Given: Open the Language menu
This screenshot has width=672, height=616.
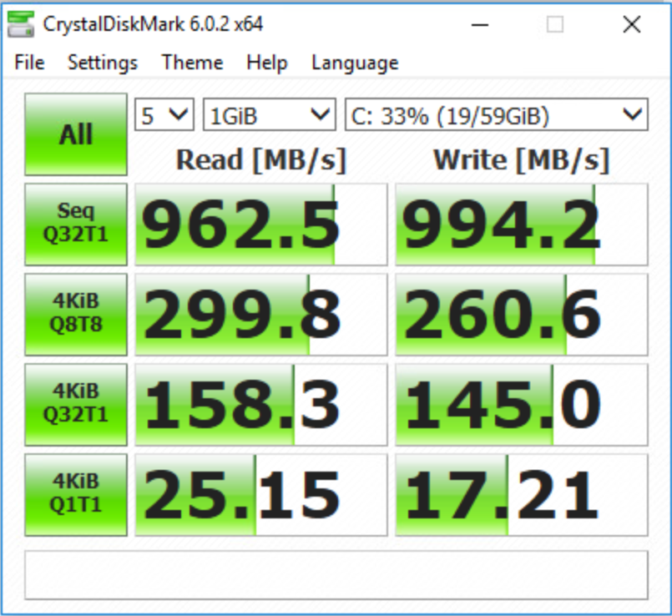Looking at the screenshot, I should pyautogui.click(x=355, y=63).
